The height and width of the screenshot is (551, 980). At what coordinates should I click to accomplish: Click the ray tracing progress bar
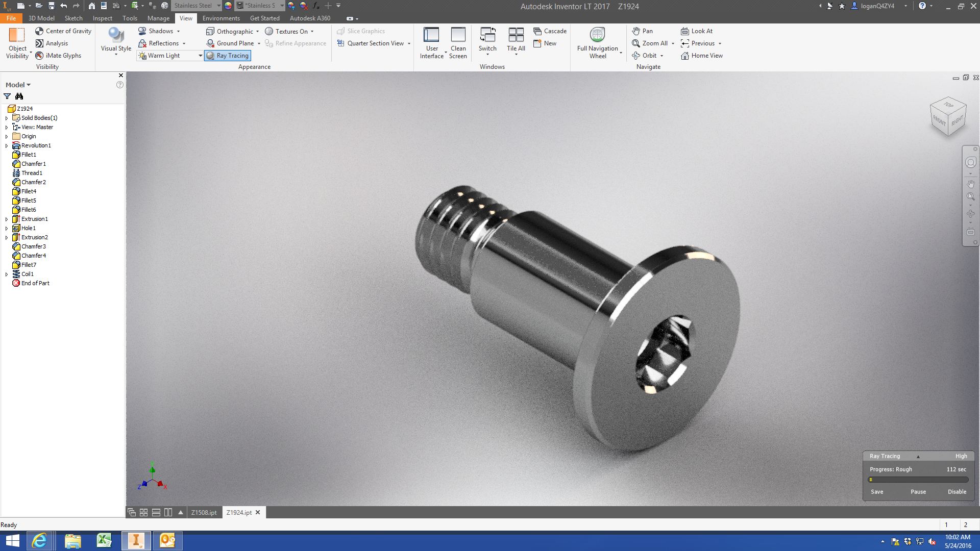[x=918, y=480]
